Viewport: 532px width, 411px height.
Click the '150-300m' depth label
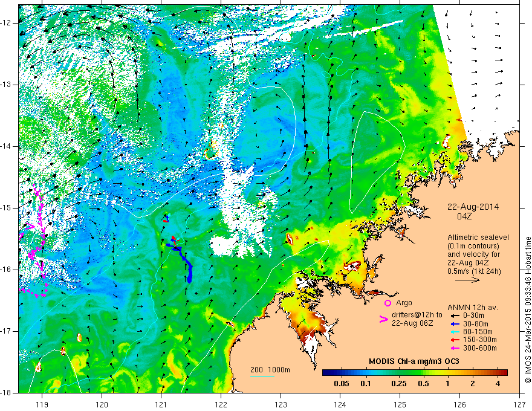click(x=480, y=340)
